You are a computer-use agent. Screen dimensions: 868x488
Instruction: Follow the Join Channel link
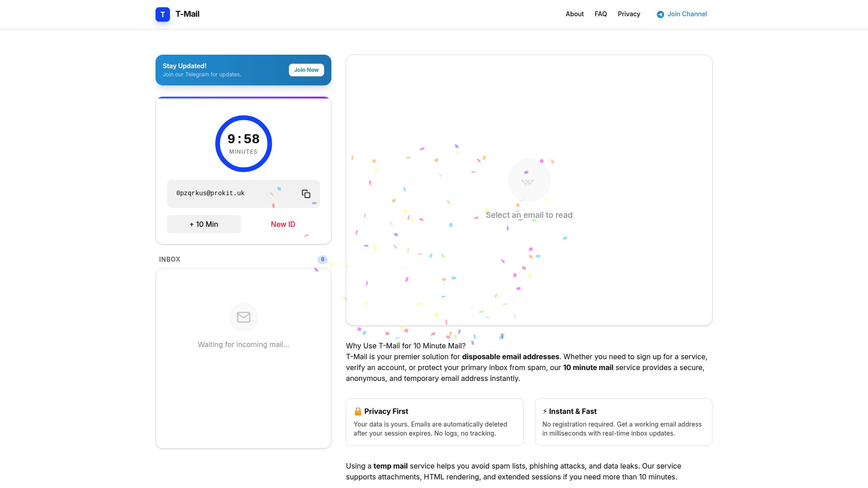(x=687, y=14)
